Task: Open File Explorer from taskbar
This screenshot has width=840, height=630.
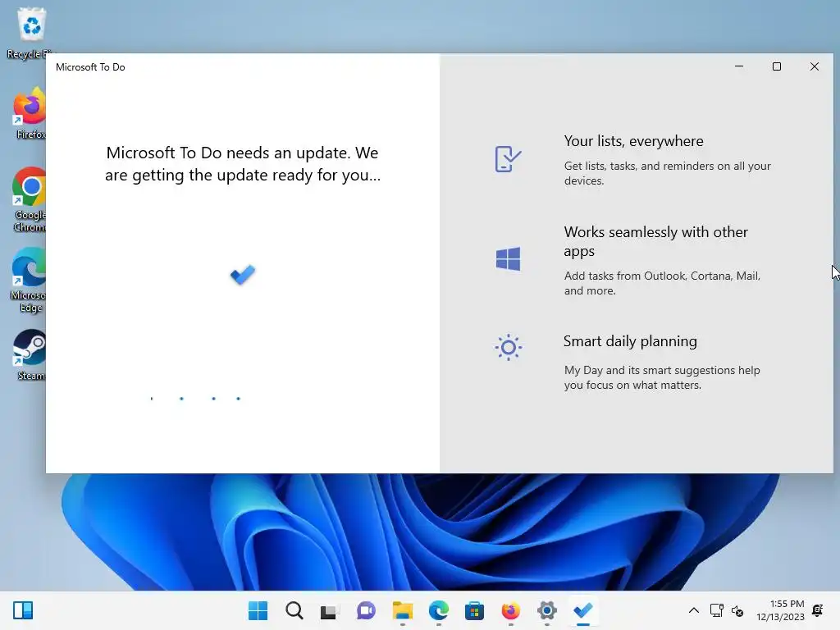Action: coord(402,610)
